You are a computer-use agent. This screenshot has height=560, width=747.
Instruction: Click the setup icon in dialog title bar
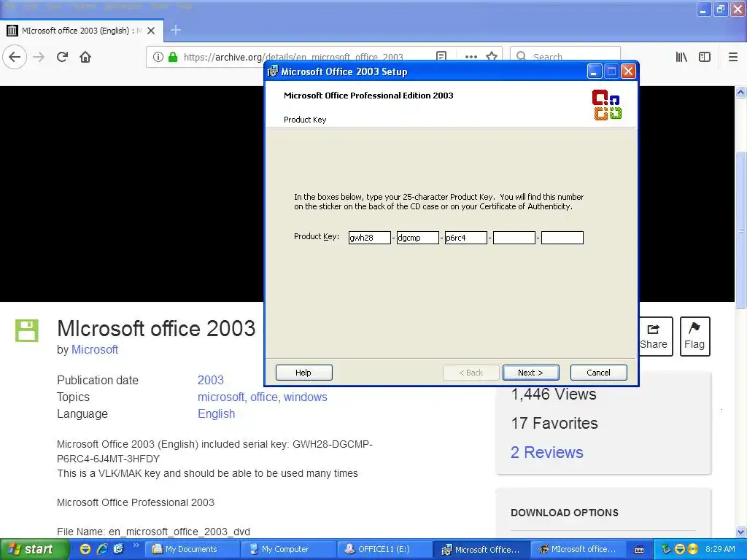(273, 71)
